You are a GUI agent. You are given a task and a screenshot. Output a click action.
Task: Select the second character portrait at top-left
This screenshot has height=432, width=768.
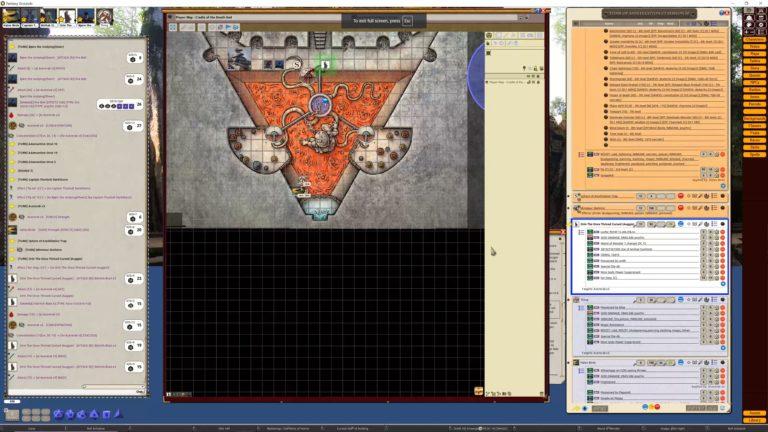coord(29,17)
